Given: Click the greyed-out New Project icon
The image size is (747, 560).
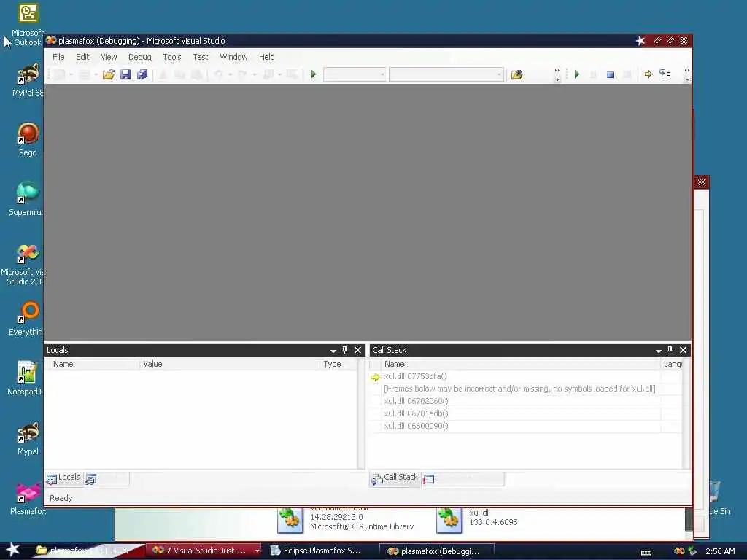Looking at the screenshot, I should pos(60,74).
